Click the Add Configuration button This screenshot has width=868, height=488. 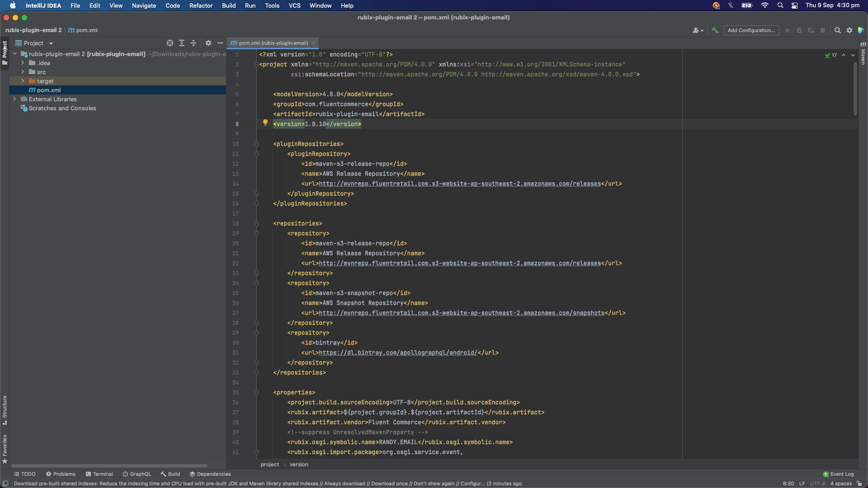751,30
